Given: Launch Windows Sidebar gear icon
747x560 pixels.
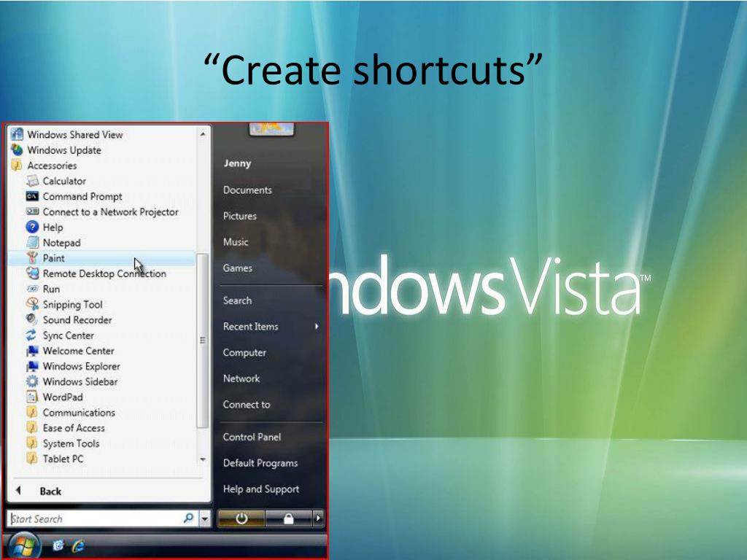Looking at the screenshot, I should click(x=32, y=381).
